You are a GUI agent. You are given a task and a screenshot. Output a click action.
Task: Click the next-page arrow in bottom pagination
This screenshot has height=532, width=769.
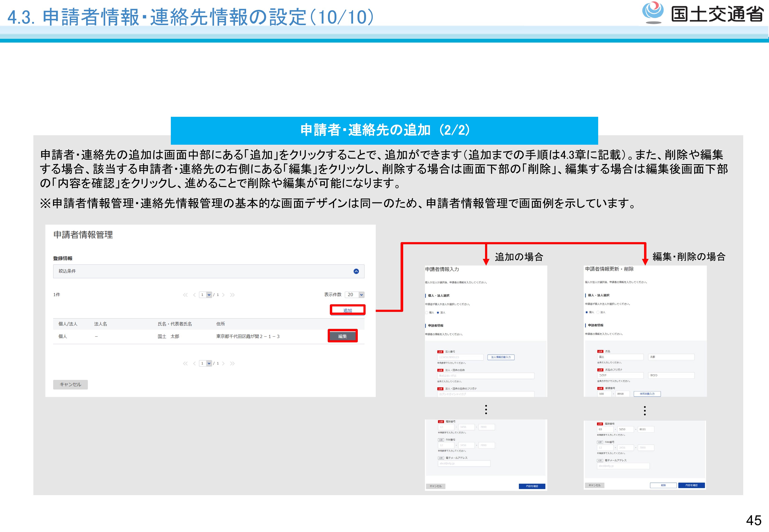click(x=223, y=363)
